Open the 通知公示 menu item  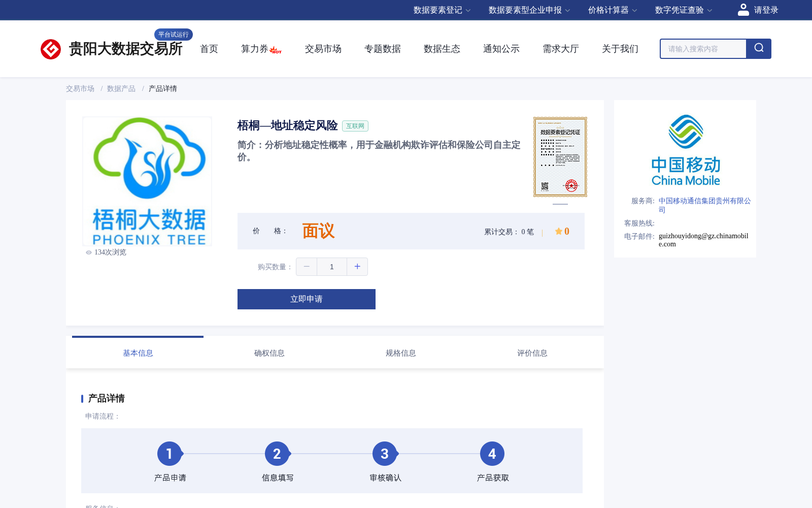coord(501,49)
